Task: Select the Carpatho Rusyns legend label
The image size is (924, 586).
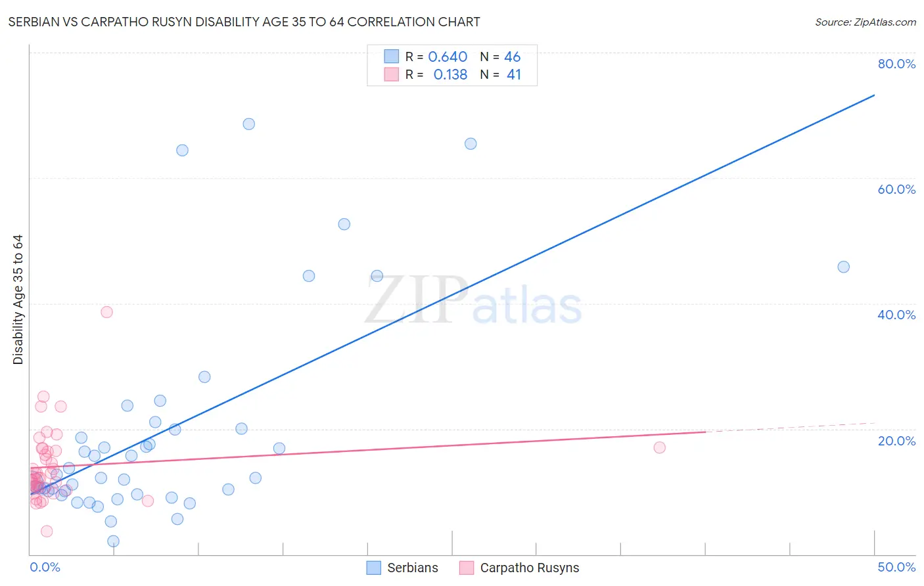Action: [530, 568]
